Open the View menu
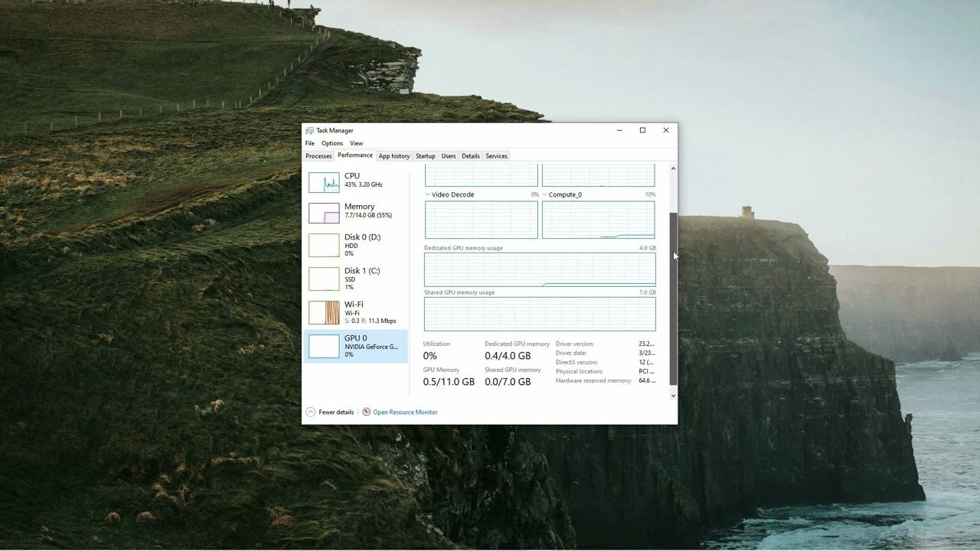Viewport: 980px width, 551px height. point(356,143)
